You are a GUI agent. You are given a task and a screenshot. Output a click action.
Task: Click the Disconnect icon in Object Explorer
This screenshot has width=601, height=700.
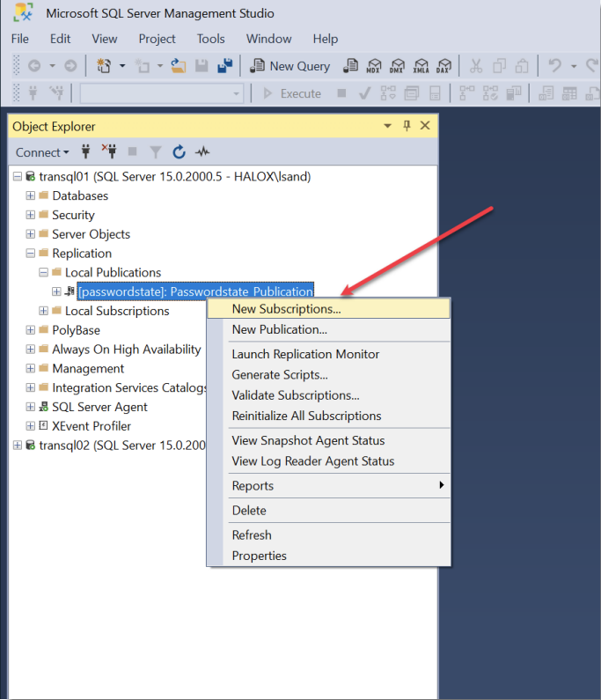[109, 151]
